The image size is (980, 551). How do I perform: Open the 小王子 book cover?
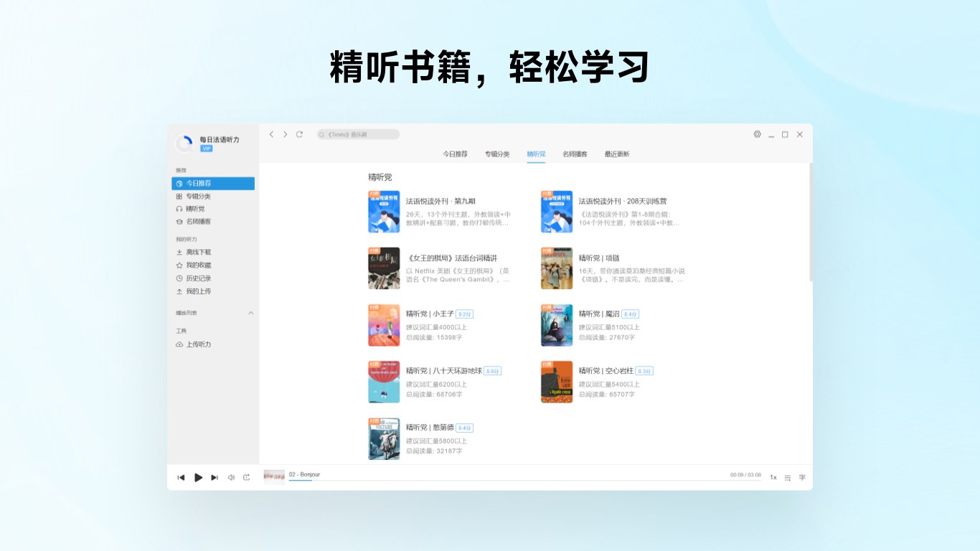pos(384,325)
